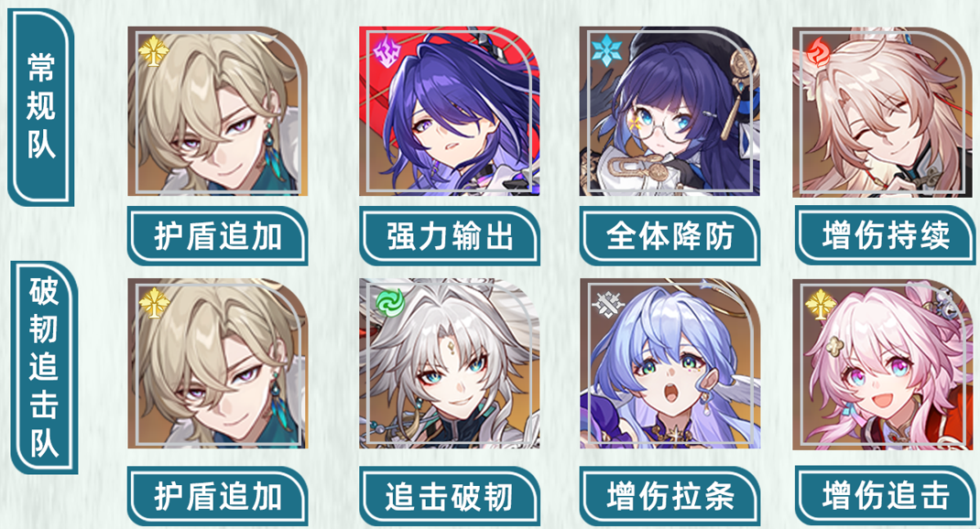This screenshot has width=980, height=529.
Task: Click Wind element icon on Feixiao portrait
Action: click(x=390, y=302)
